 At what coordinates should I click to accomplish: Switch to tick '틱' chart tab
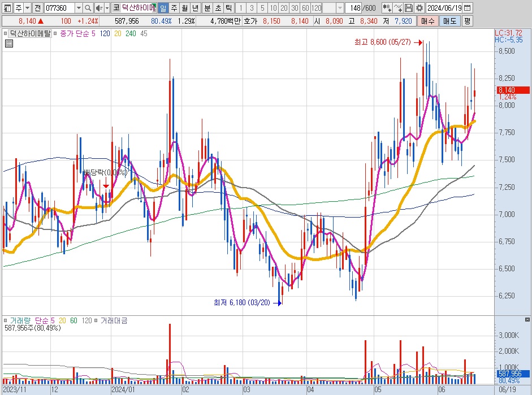click(228, 8)
